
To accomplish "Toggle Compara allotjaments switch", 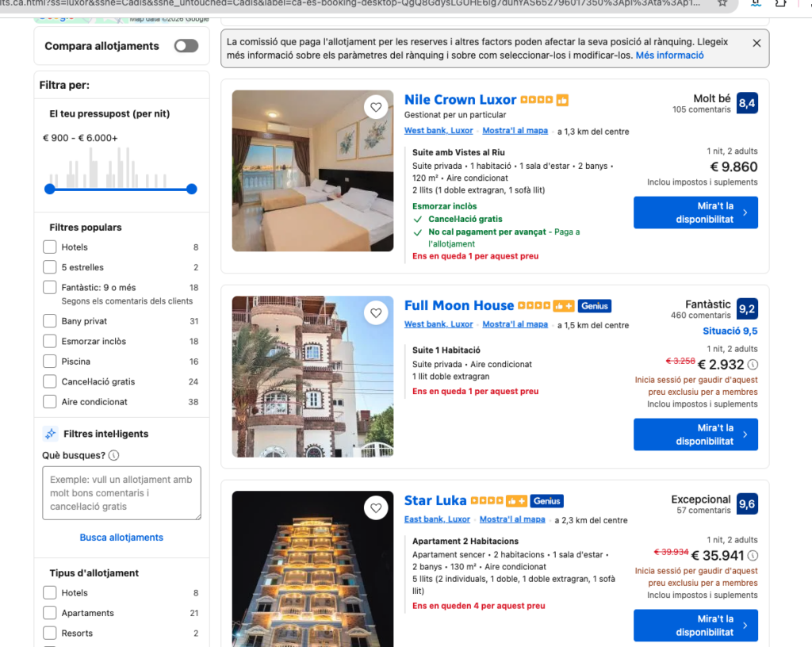I will 186,46.
